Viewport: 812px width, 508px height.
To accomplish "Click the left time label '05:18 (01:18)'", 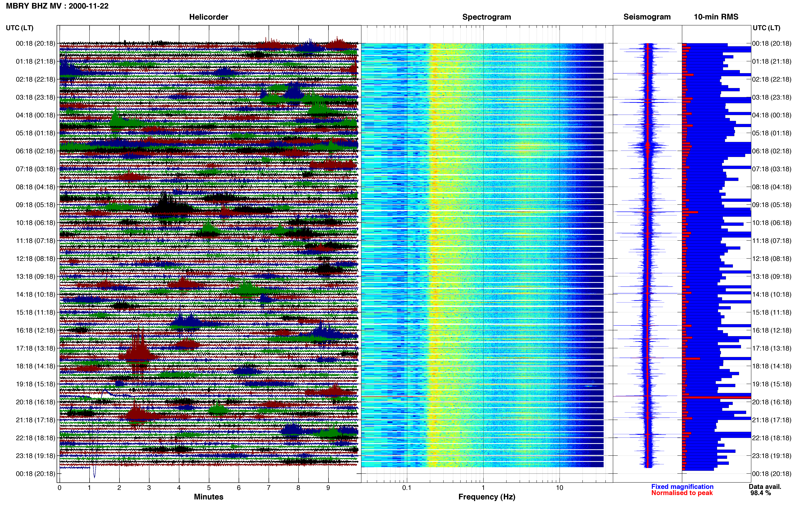I will click(35, 133).
